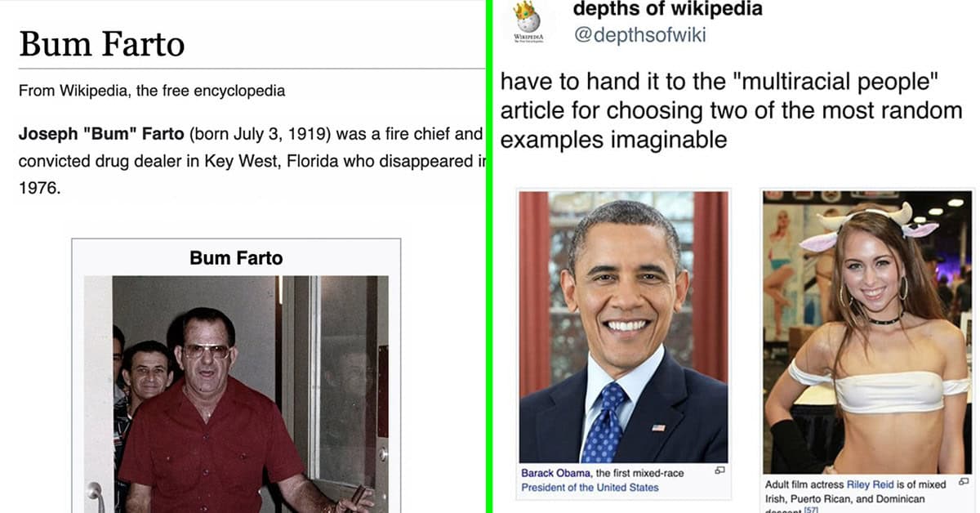Open the Barack Obama portrait thumbnail
The image size is (980, 513).
[624, 327]
